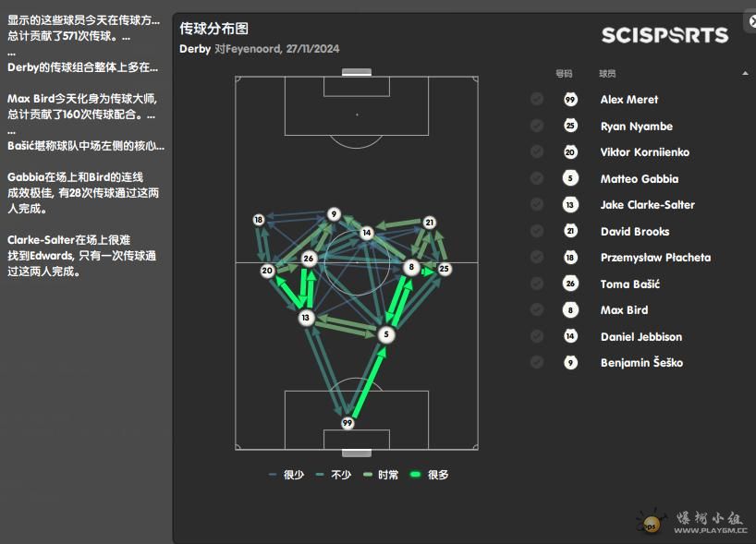Sort by the 号码 column header
The height and width of the screenshot is (544, 756).
point(564,74)
